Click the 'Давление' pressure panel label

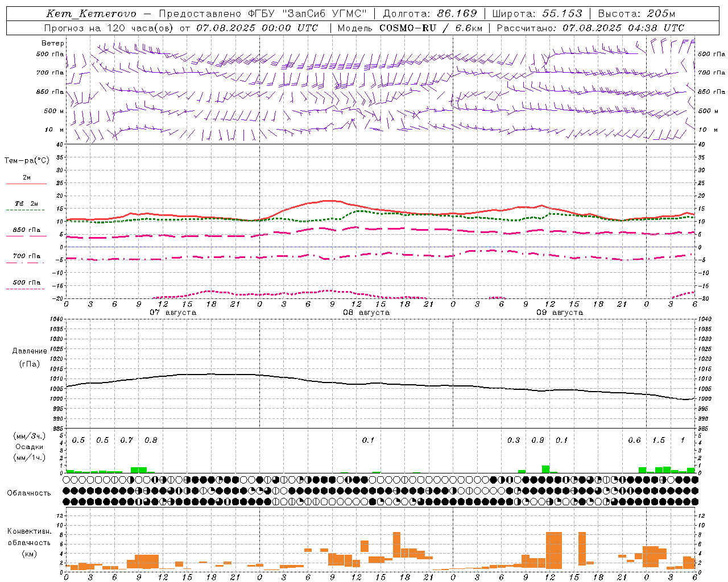[x=30, y=351]
